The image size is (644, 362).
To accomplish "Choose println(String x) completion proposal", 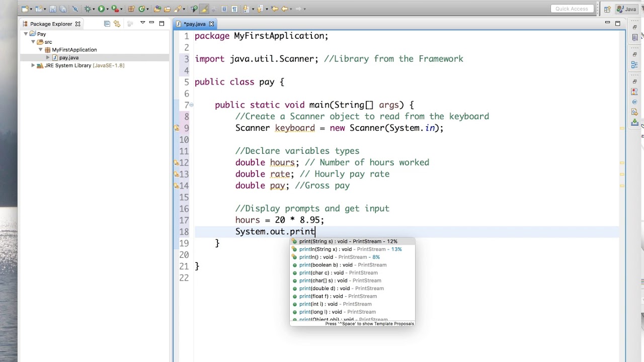I will pyautogui.click(x=352, y=249).
